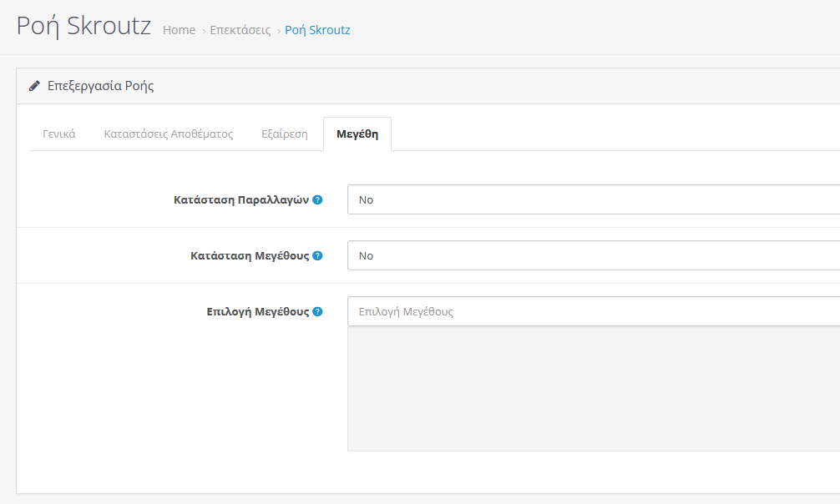Open help tooltip for Κατάσταση Μεγέθους
Image resolution: width=840 pixels, height=504 pixels.
pos(317,255)
